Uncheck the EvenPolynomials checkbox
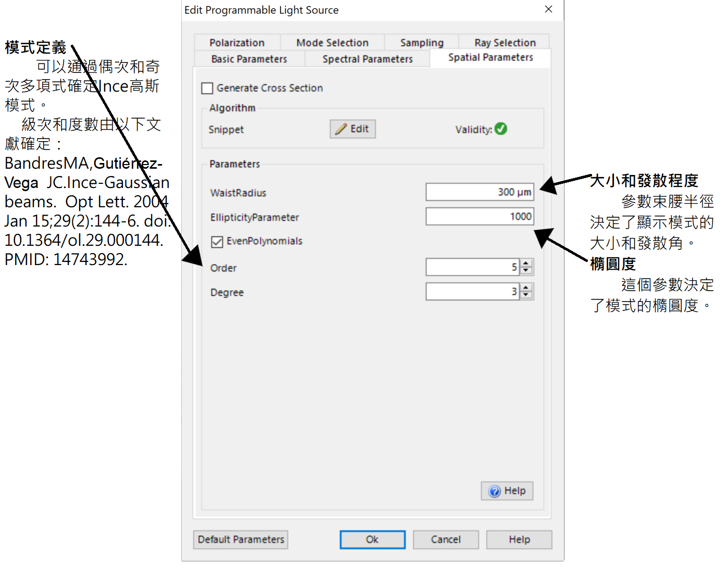This screenshot has width=728, height=577. (217, 242)
